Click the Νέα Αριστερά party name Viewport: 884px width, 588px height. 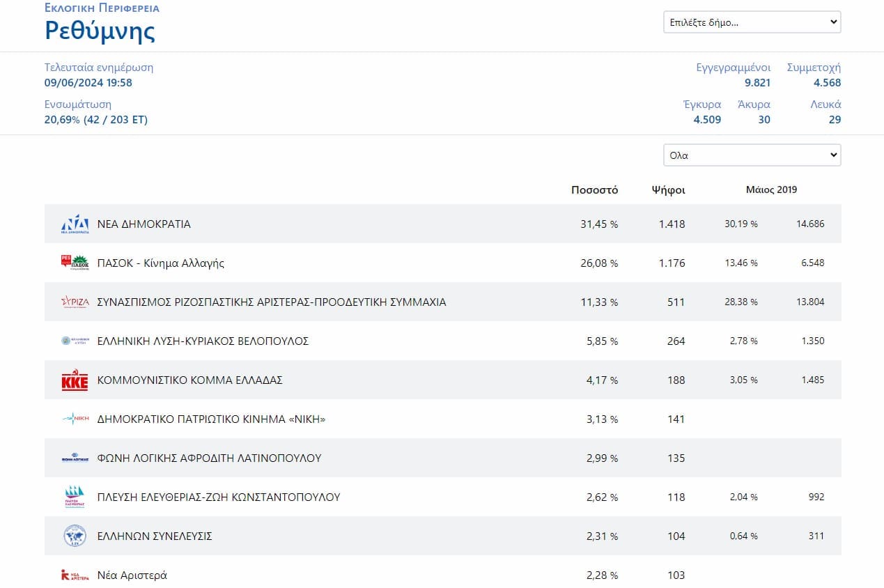(132, 575)
